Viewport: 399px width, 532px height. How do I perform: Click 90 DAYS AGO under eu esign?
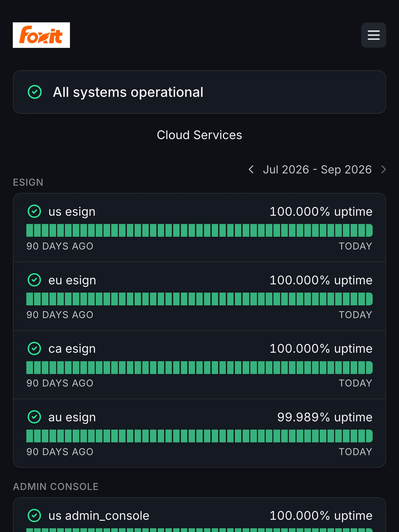[60, 315]
